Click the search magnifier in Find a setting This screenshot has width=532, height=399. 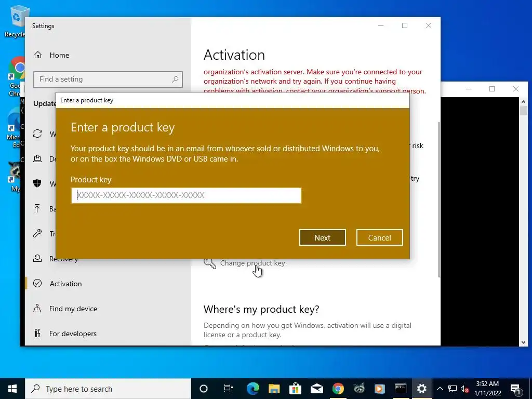click(175, 79)
